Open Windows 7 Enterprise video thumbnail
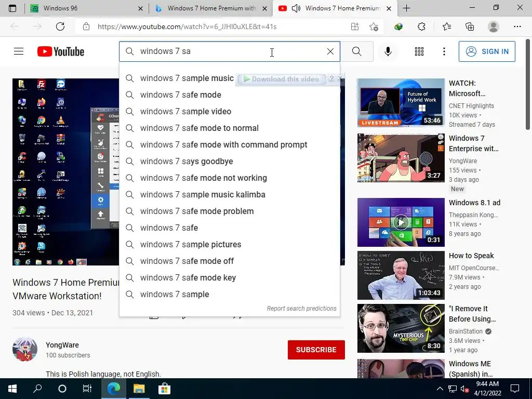This screenshot has height=399, width=532. tap(401, 158)
